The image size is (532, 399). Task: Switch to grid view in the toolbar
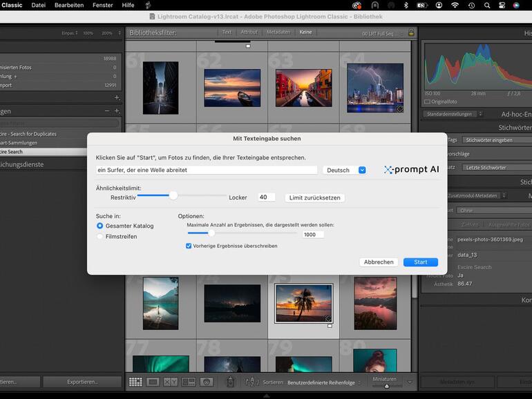tap(135, 382)
